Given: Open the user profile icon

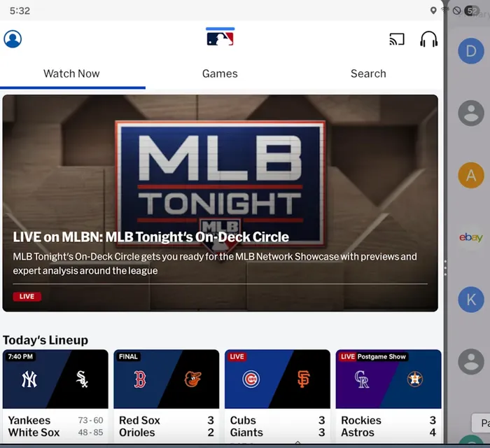Looking at the screenshot, I should pyautogui.click(x=13, y=39).
